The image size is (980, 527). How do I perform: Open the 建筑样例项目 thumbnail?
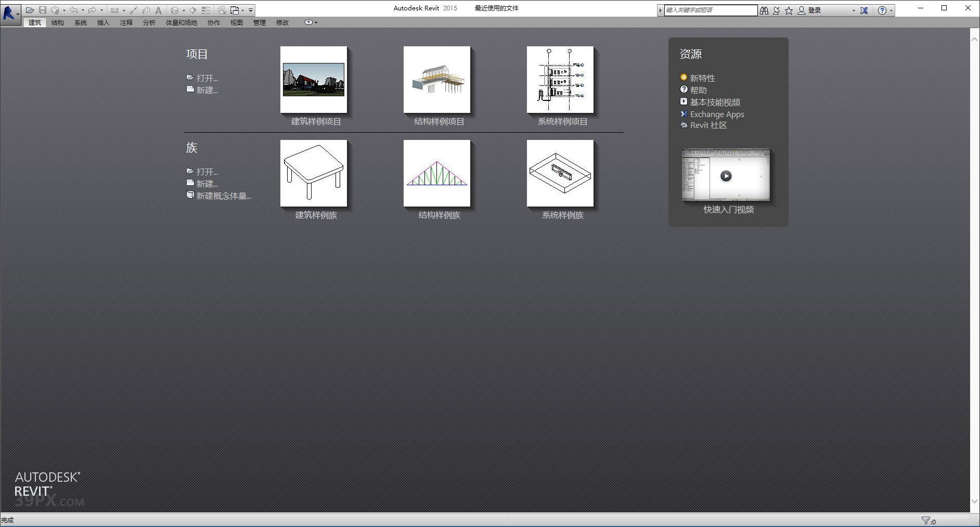pos(313,80)
